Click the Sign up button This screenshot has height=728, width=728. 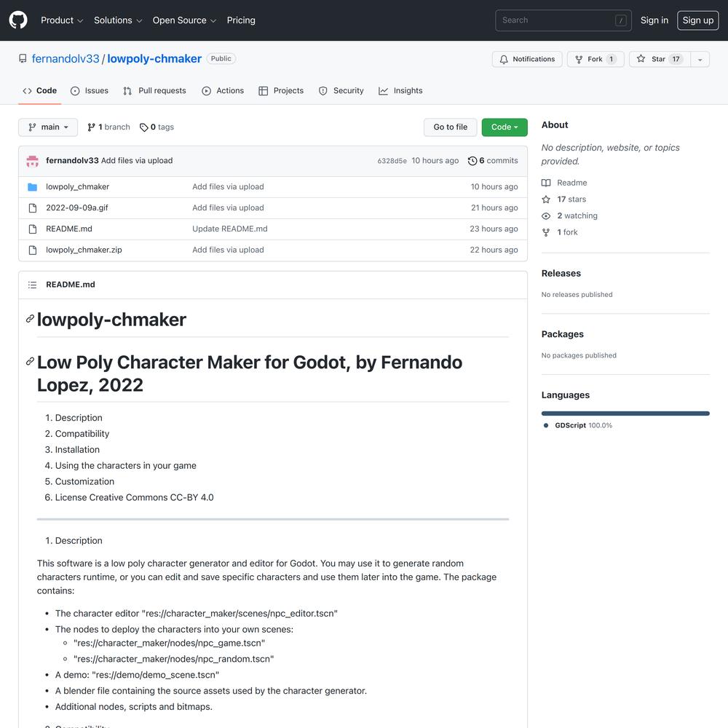698,20
